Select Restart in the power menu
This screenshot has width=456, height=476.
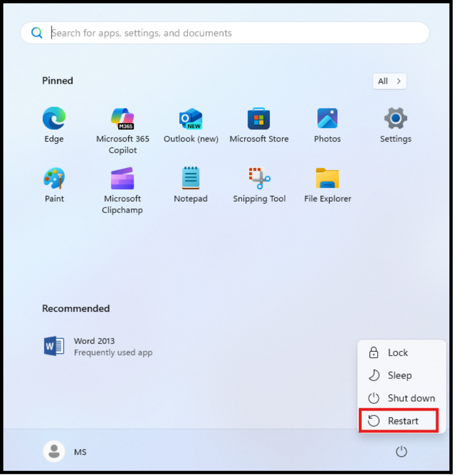pos(399,421)
